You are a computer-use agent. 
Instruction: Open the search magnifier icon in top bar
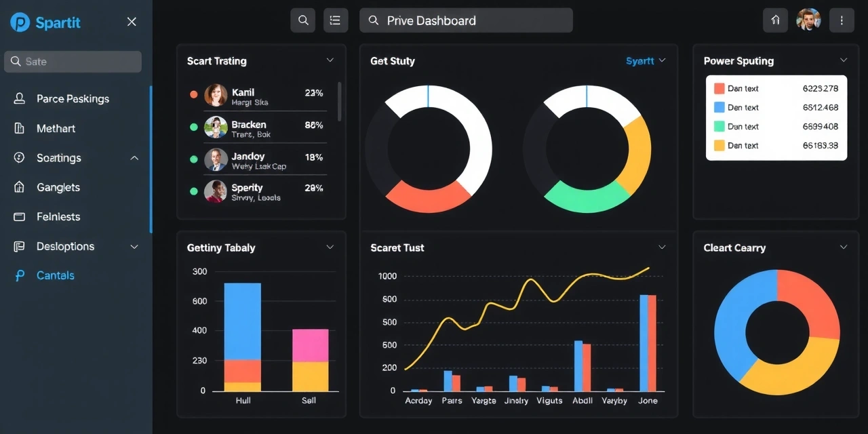302,20
